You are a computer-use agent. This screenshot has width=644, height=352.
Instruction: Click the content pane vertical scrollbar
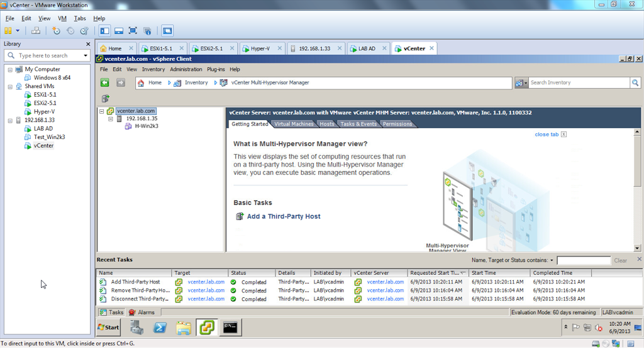pyautogui.click(x=638, y=190)
